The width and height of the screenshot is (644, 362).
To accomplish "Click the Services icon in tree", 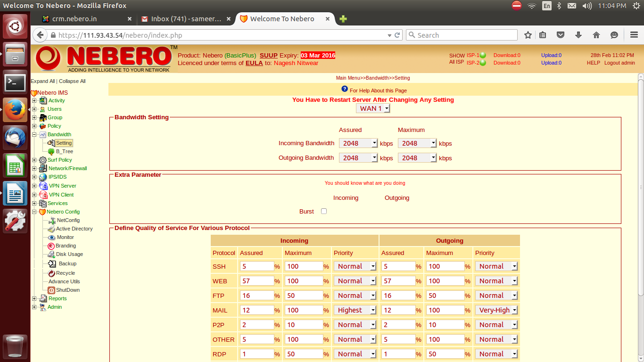I will click(43, 203).
